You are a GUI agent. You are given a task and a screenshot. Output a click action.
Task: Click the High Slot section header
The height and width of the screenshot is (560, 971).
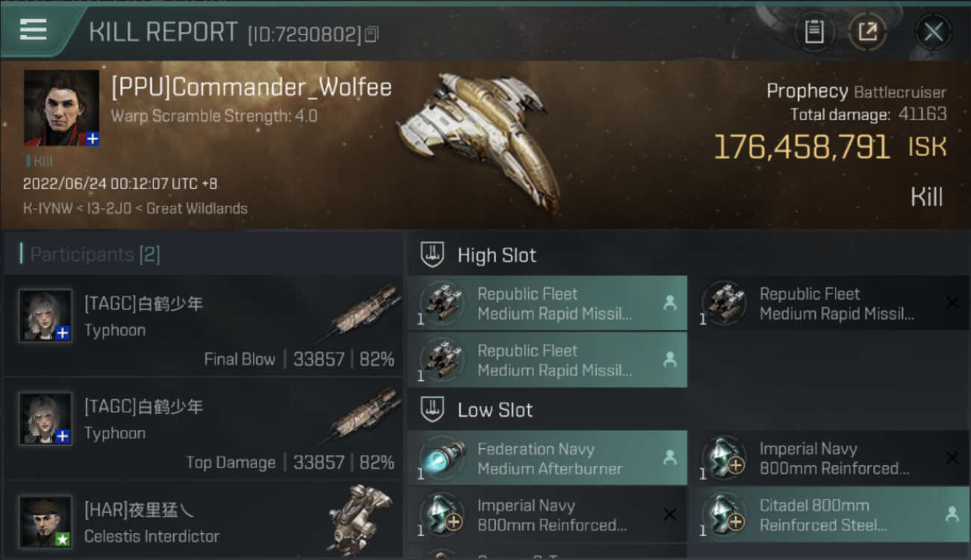pos(497,255)
